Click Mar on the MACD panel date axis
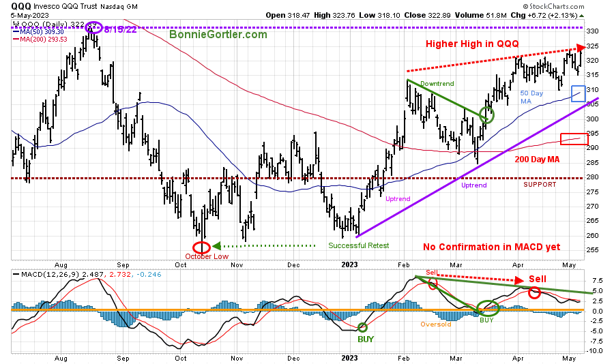The height and width of the screenshot is (364, 614). click(x=456, y=358)
